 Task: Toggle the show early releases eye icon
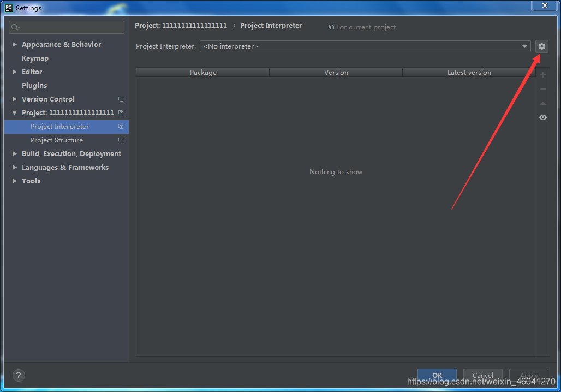click(543, 117)
